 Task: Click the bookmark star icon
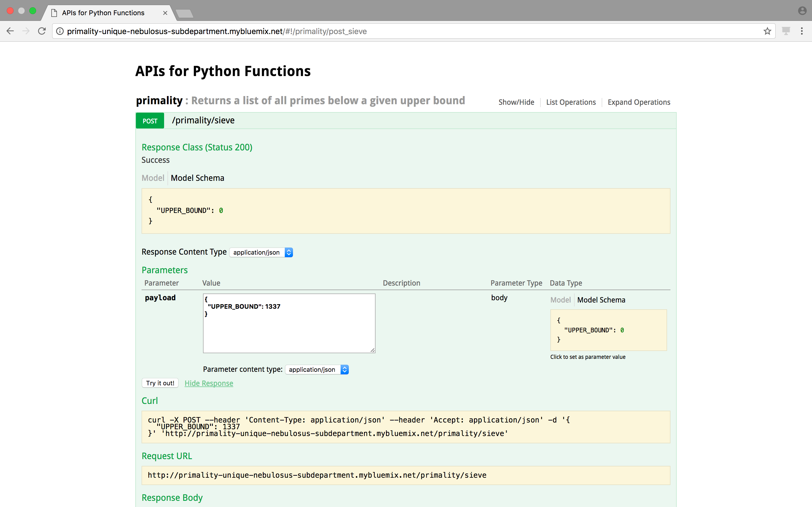767,31
